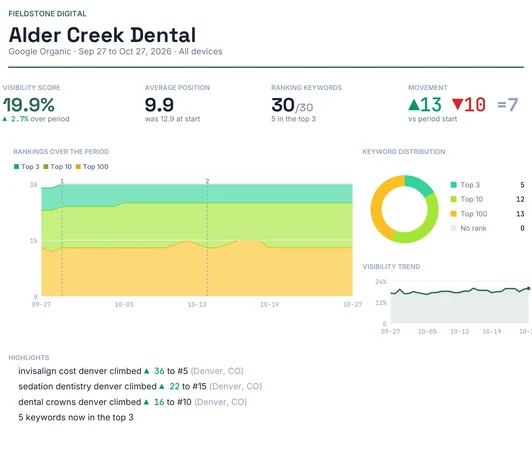Click the 19.9% visibility score value

[x=29, y=105]
